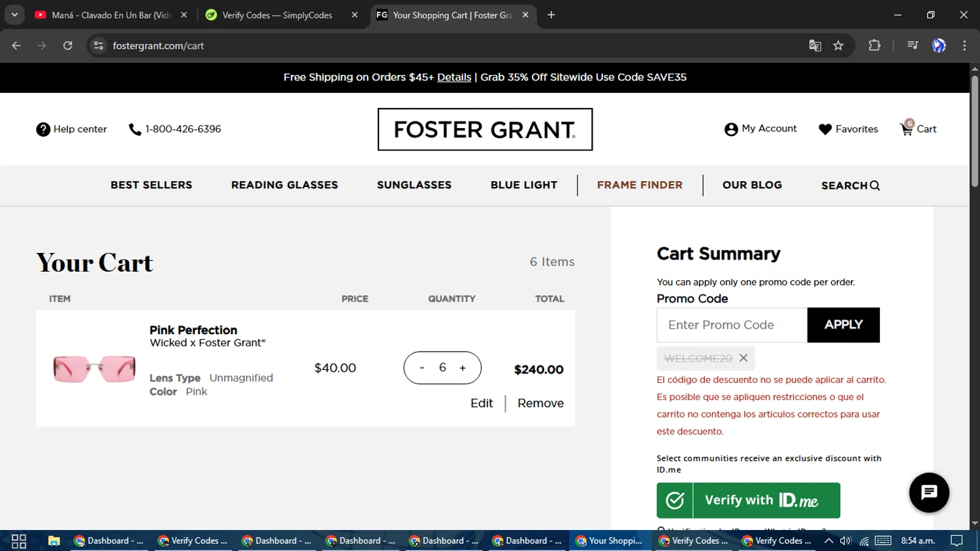Click the phone number 1-800-426-6396

175,129
